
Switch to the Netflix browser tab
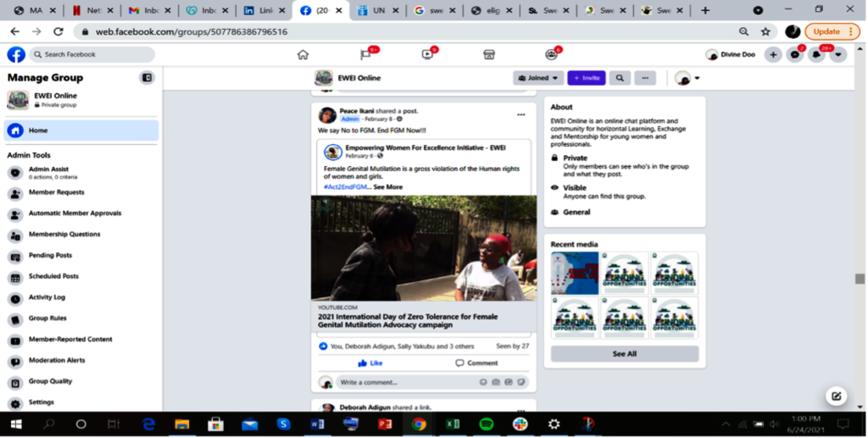coord(92,10)
